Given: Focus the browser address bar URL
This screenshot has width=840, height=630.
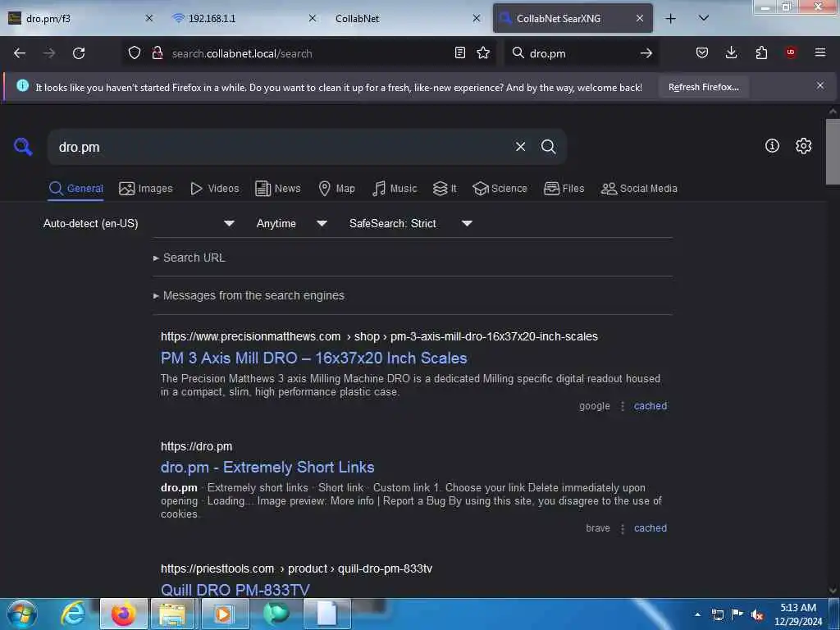Looking at the screenshot, I should coord(308,53).
